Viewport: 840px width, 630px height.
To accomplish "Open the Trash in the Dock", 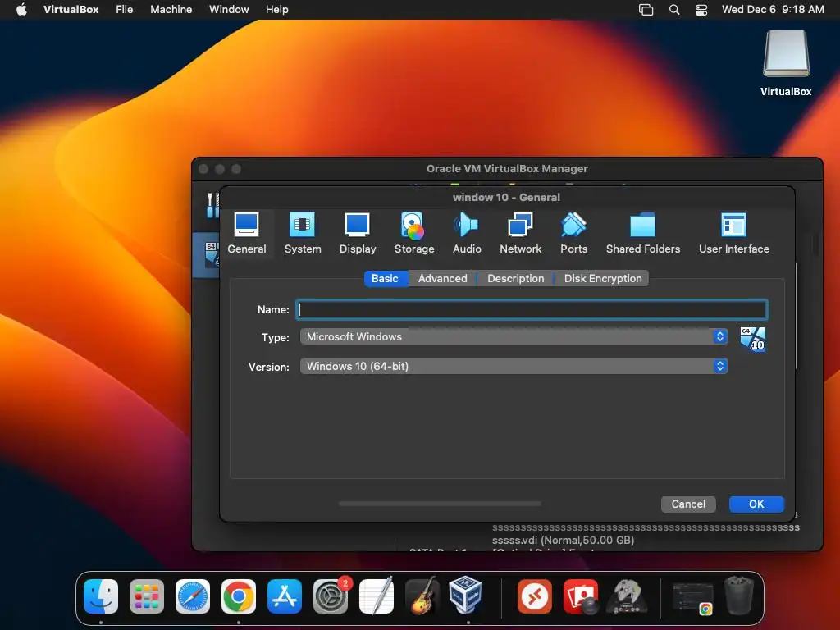I will pyautogui.click(x=739, y=596).
